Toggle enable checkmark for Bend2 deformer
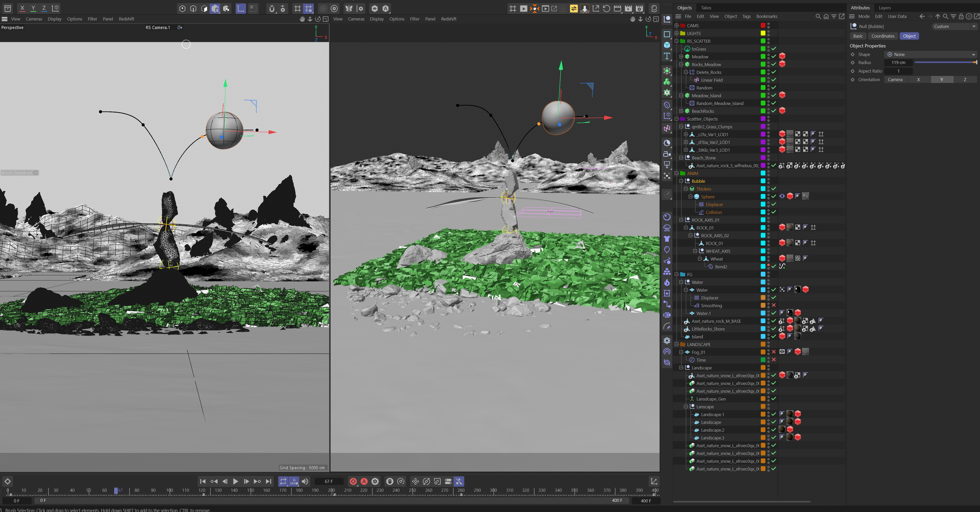Image resolution: width=980 pixels, height=512 pixels. coord(774,266)
